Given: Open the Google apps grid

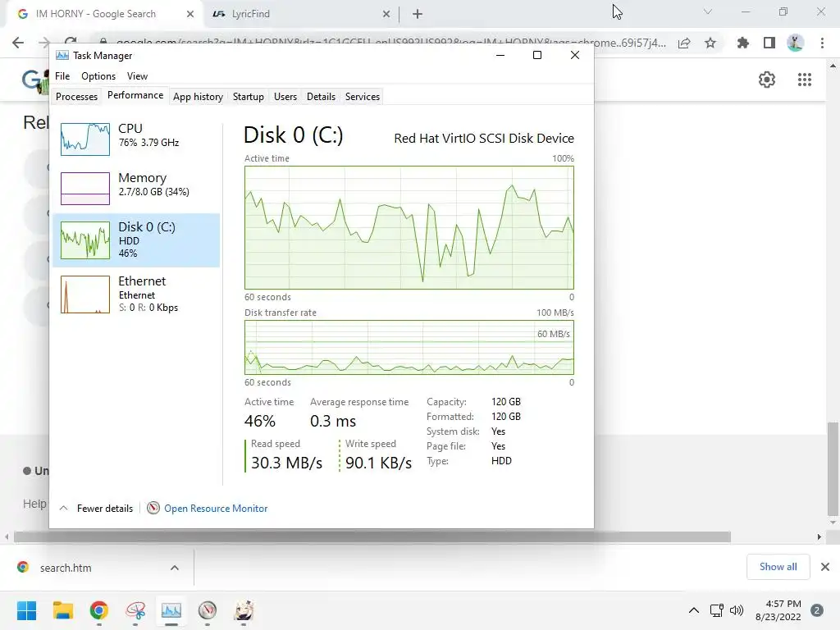Looking at the screenshot, I should point(804,80).
